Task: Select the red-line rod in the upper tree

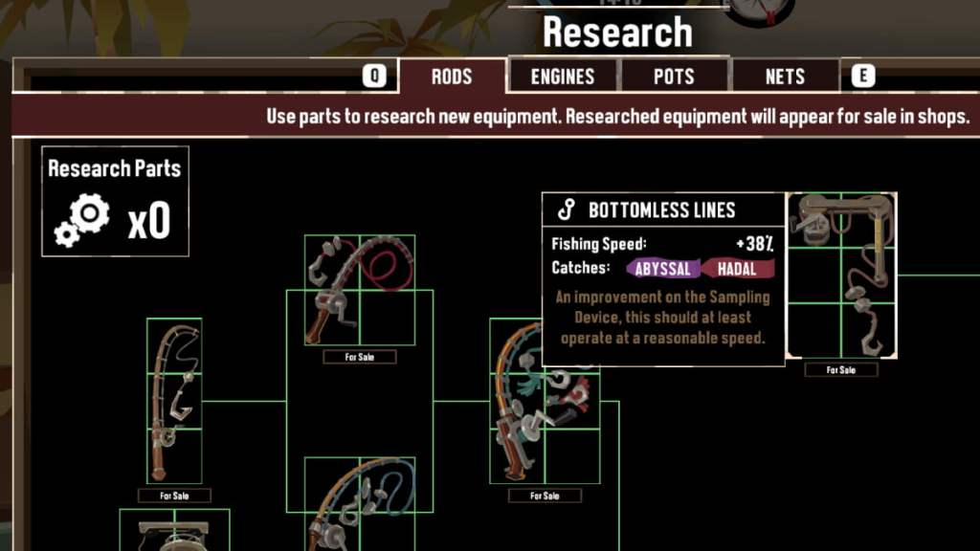Action: click(x=360, y=290)
